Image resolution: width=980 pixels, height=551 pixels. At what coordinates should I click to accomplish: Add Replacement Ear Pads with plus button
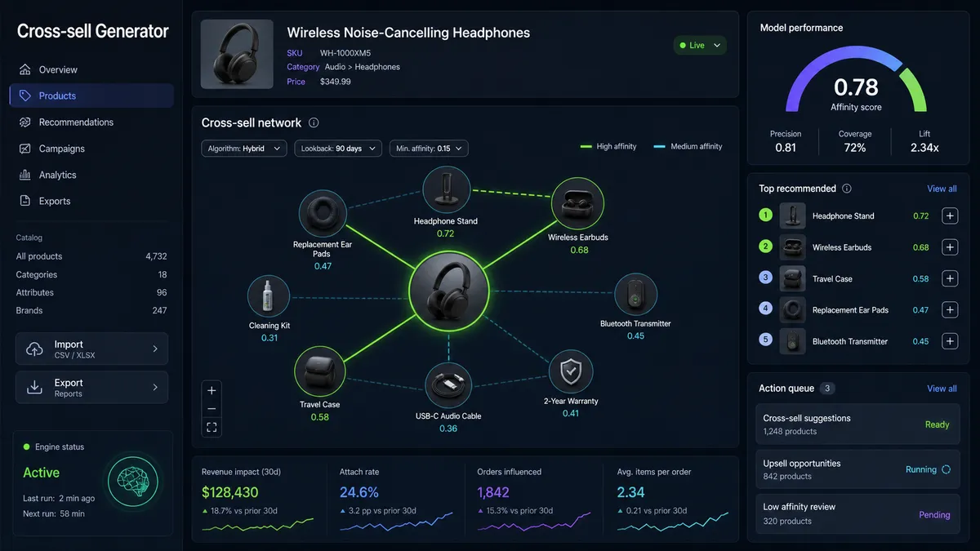[950, 309]
